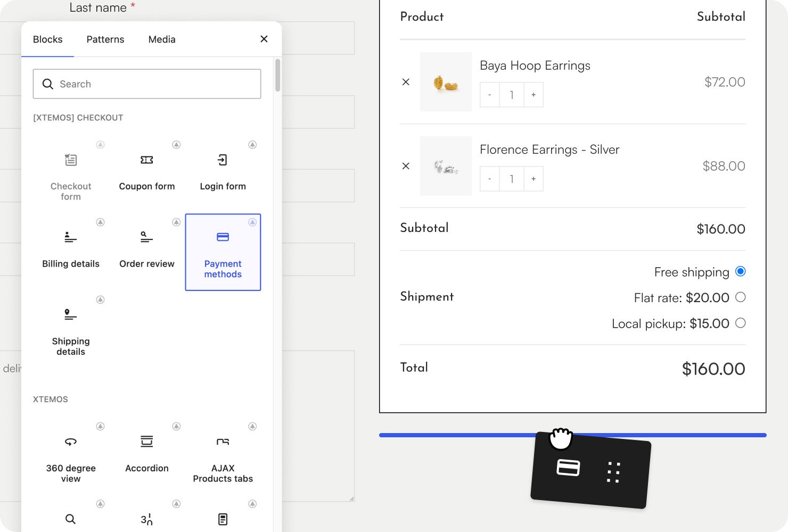Close the block inserter panel
788x532 pixels.
(x=264, y=39)
